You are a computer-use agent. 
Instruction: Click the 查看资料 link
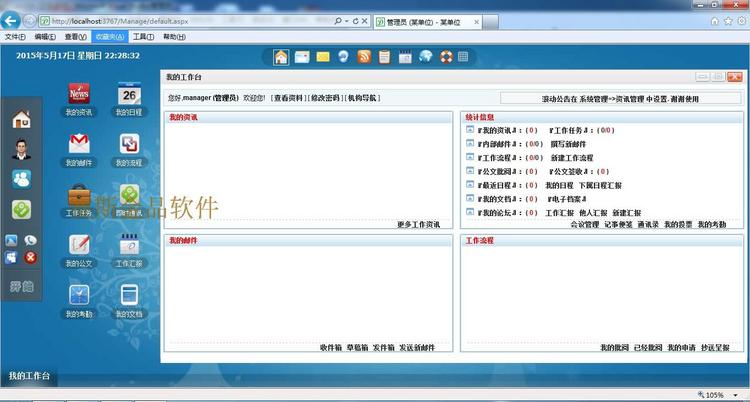[x=288, y=98]
